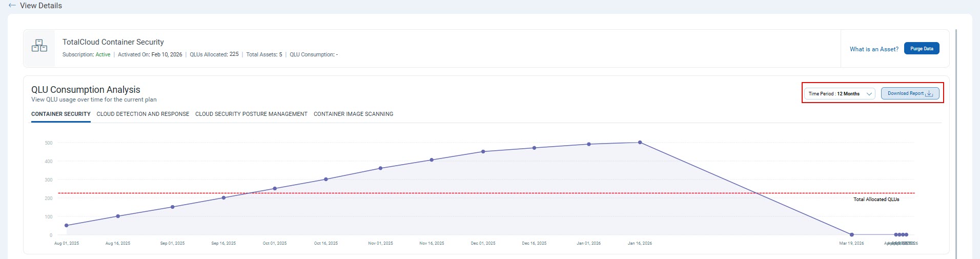This screenshot has width=980, height=259.
Task: Click the Mar 19, 2026 x-axis label
Action: pyautogui.click(x=851, y=243)
